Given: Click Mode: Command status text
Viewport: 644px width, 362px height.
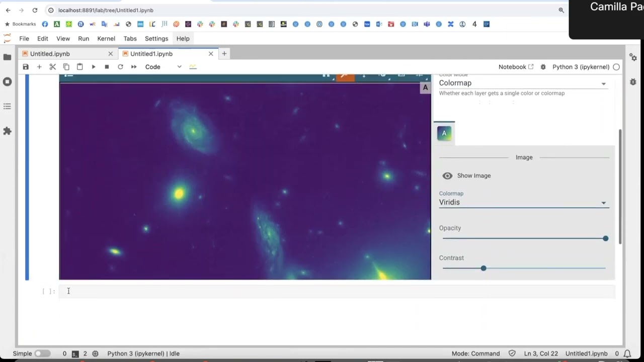Looking at the screenshot, I should pos(475,353).
